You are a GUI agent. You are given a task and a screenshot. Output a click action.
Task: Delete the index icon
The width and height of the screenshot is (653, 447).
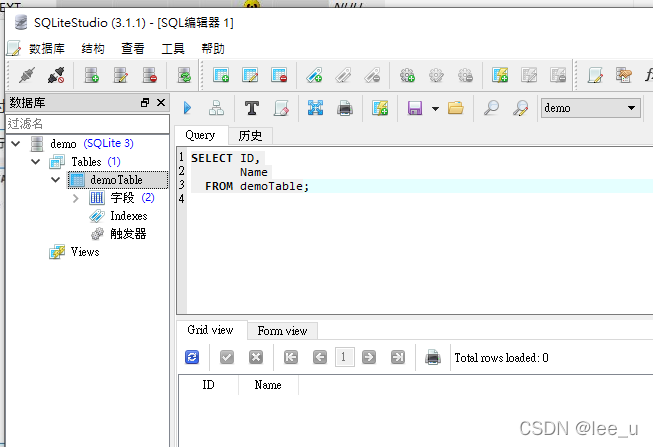372,75
